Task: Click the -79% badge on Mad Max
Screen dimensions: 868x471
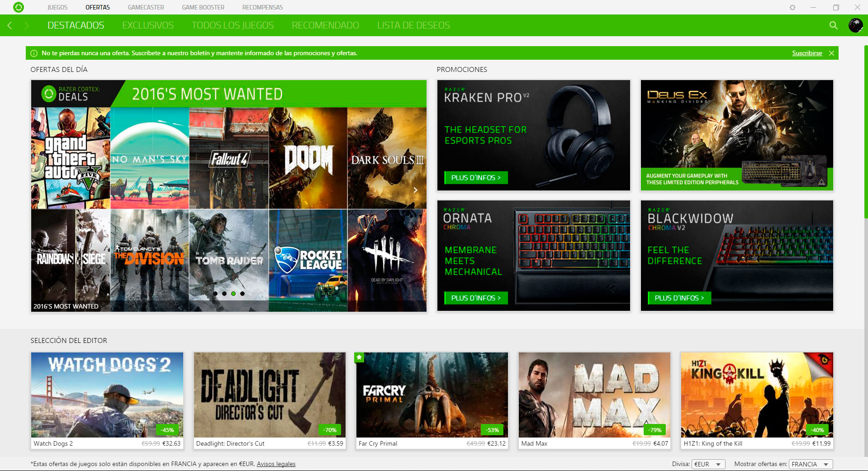Action: point(655,430)
